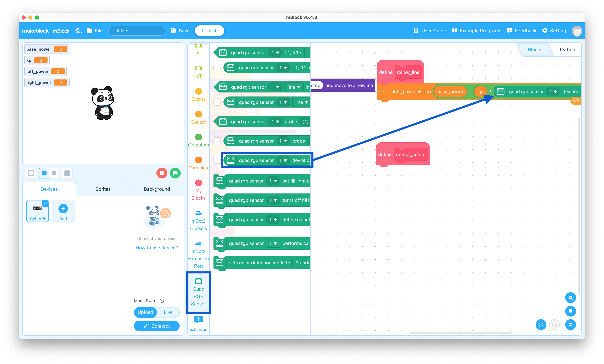Screen dimensions: 604x364
Task: Open sensor index dropdown on performs calibration block
Action: point(273,243)
